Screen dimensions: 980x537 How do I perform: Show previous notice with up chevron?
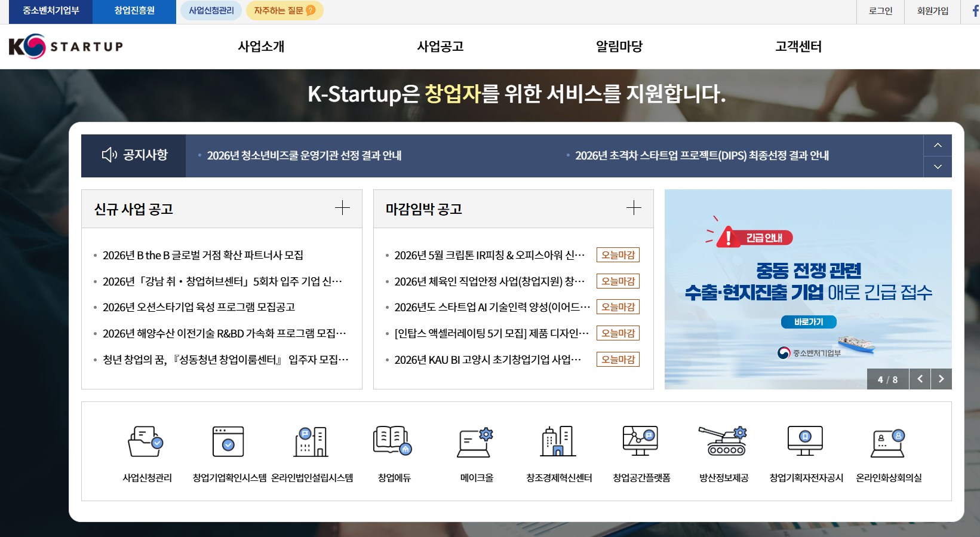coord(938,145)
